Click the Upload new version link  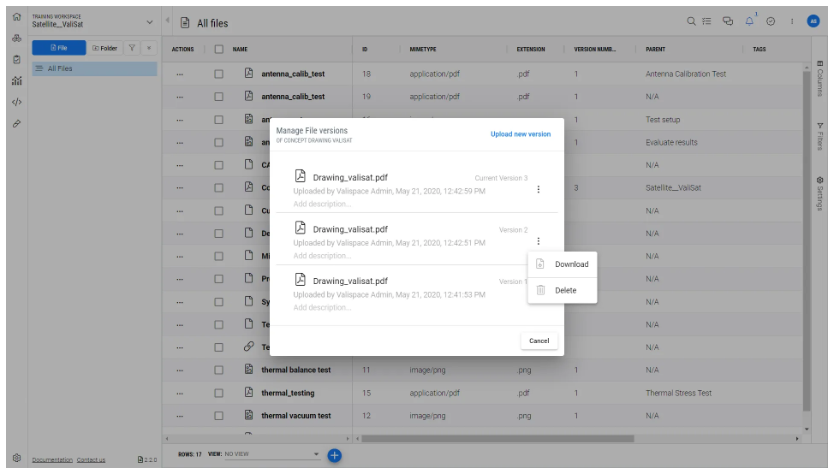[x=520, y=134]
